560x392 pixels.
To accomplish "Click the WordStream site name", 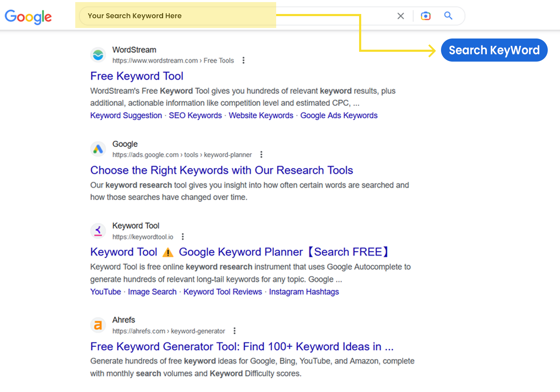I will 134,50.
